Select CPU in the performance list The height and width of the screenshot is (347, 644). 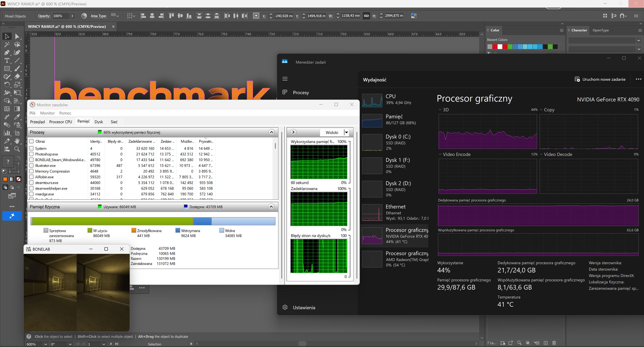pyautogui.click(x=395, y=100)
